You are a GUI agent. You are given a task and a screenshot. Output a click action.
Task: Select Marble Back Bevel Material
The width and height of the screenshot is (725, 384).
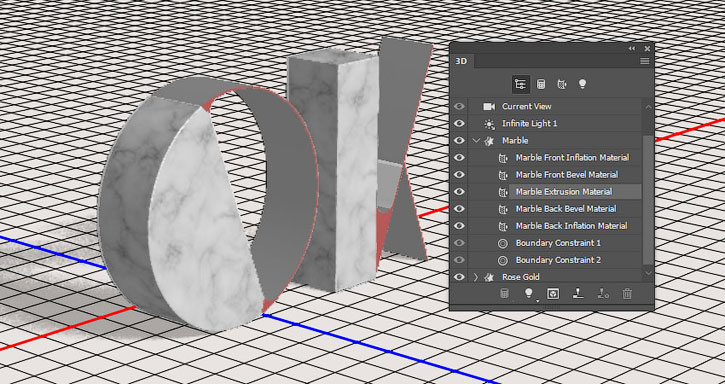(x=555, y=209)
